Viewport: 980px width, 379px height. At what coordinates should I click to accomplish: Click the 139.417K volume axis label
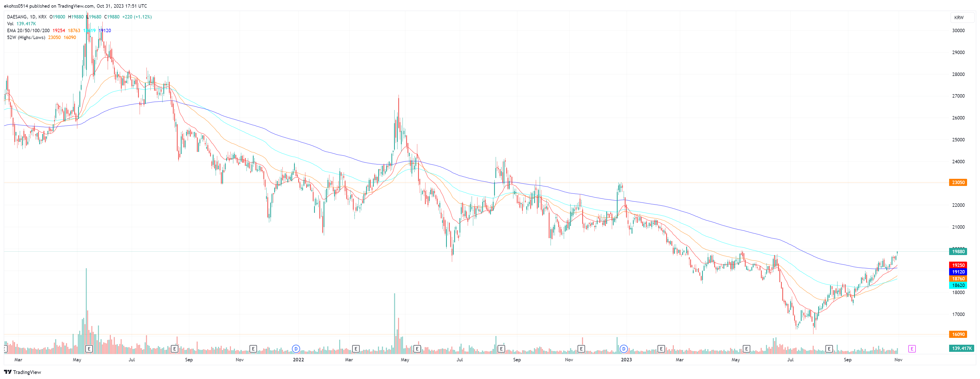(x=961, y=348)
